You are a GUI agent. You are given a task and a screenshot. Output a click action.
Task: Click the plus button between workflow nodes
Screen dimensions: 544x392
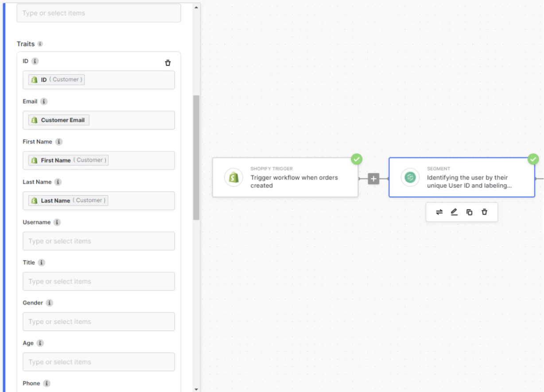(373, 179)
